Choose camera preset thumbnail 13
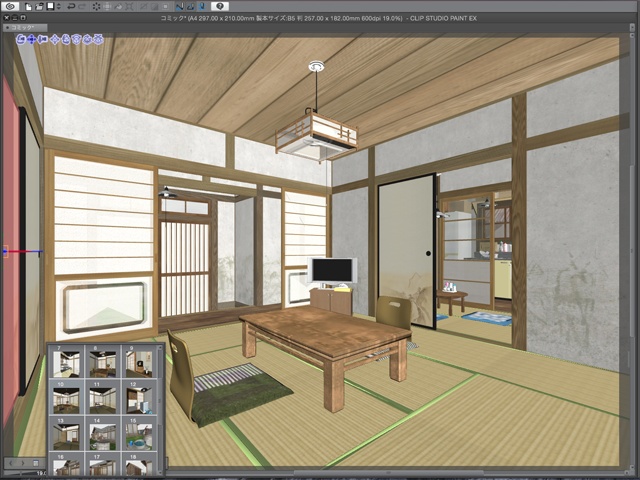The width and height of the screenshot is (640, 480). click(x=67, y=434)
